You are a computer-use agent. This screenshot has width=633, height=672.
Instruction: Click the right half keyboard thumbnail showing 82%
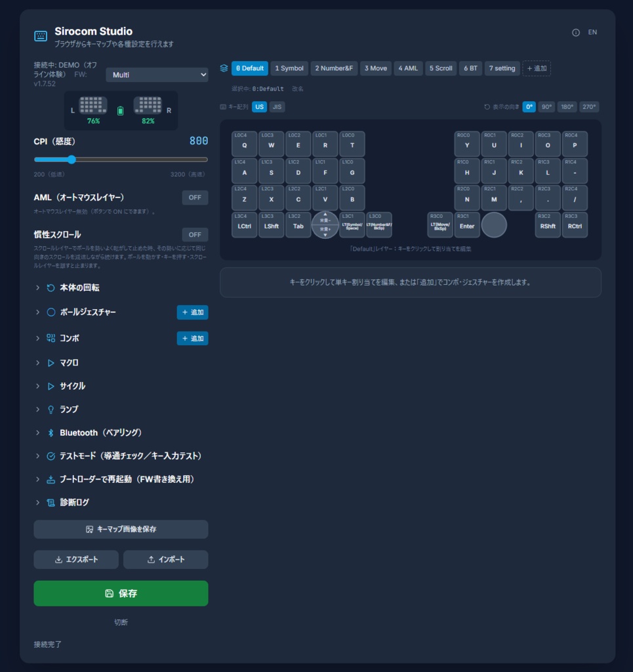point(148,105)
